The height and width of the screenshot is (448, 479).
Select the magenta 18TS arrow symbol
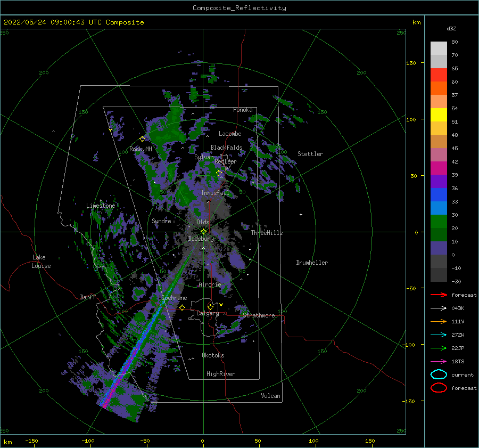point(439,362)
